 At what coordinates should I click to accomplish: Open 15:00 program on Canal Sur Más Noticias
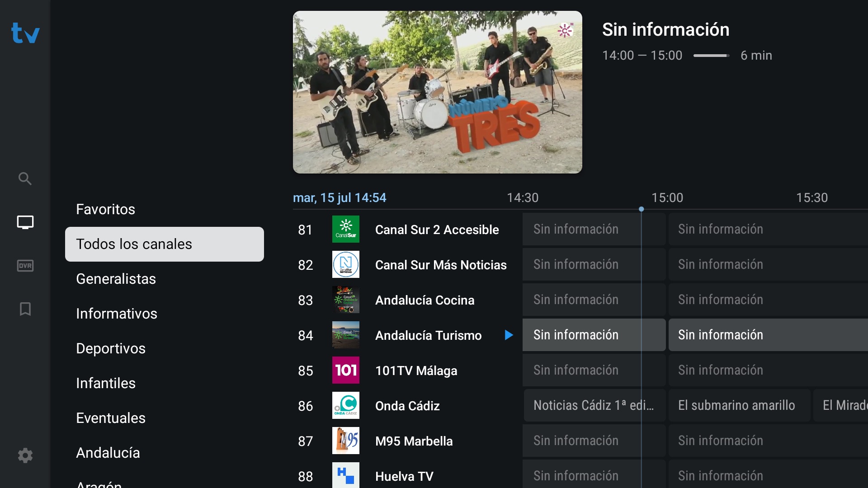tap(768, 264)
